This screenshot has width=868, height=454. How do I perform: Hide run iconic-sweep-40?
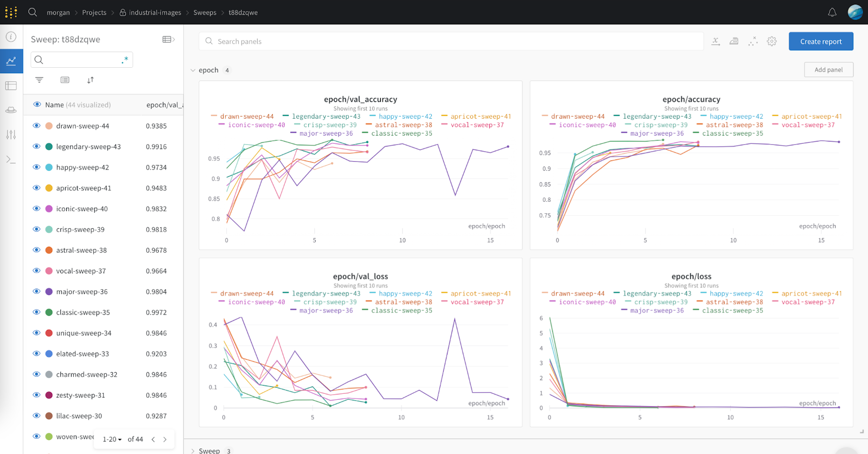click(37, 208)
